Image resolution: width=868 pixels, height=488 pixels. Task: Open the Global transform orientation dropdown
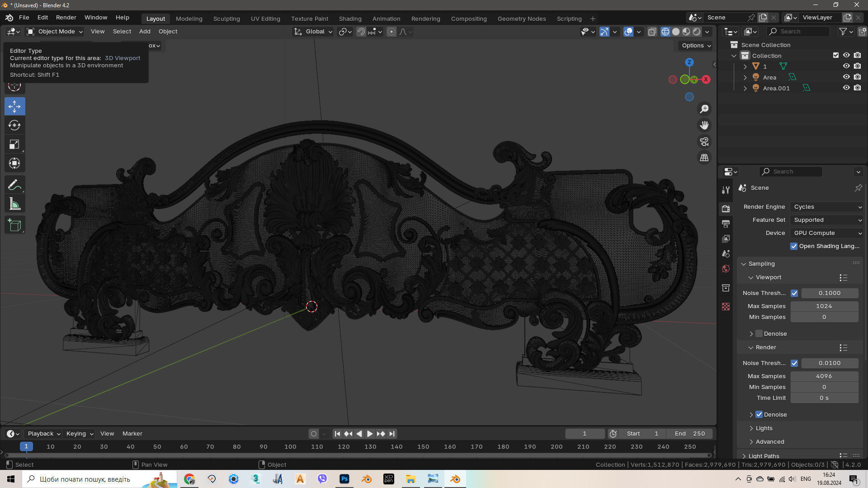tap(313, 32)
